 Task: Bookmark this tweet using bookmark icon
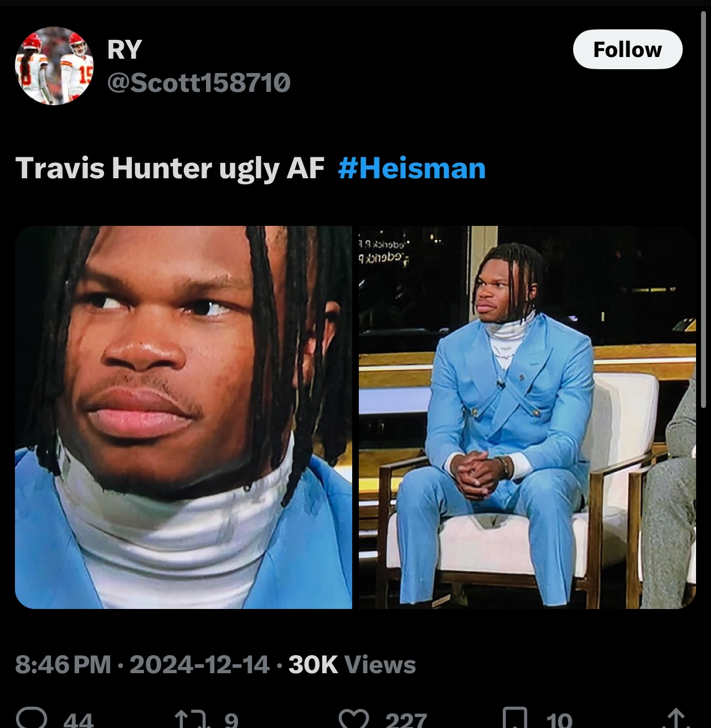tap(514, 719)
